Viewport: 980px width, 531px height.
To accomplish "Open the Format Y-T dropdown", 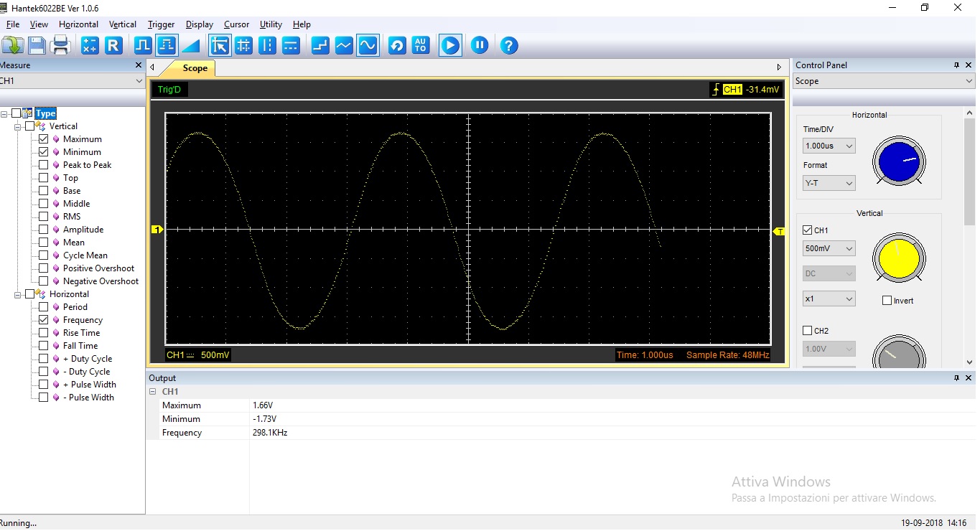I will (829, 183).
